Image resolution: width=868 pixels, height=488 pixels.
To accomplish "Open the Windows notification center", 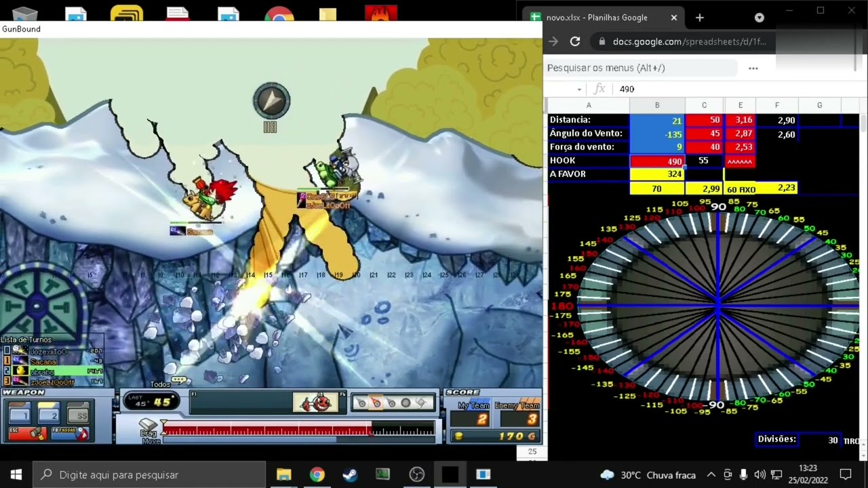I will pos(846,474).
